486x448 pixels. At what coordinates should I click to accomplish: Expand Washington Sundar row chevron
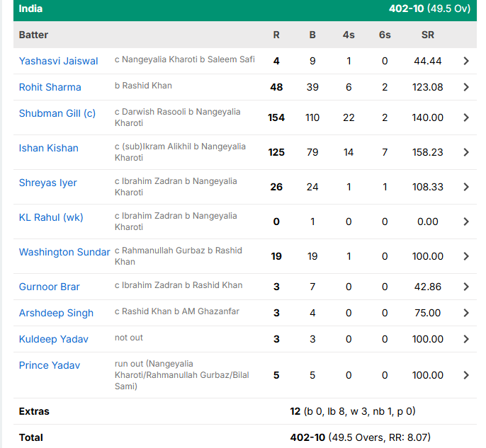pyautogui.click(x=466, y=256)
